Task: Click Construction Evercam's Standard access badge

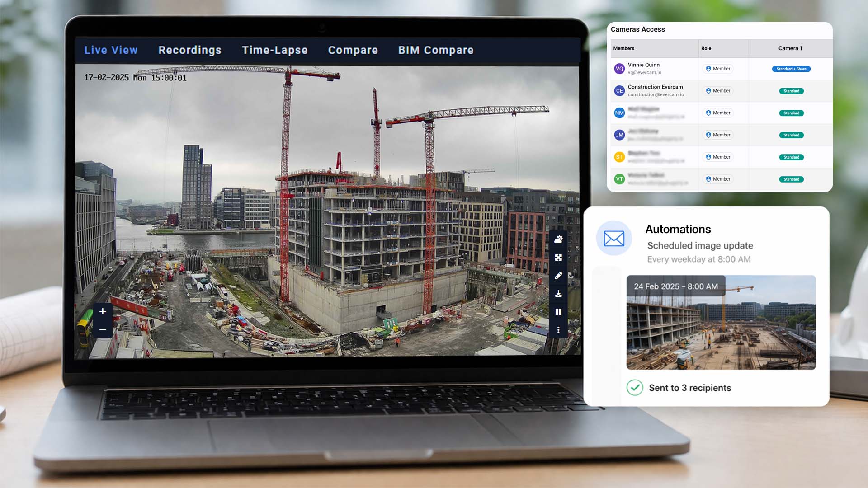Action: (x=791, y=91)
